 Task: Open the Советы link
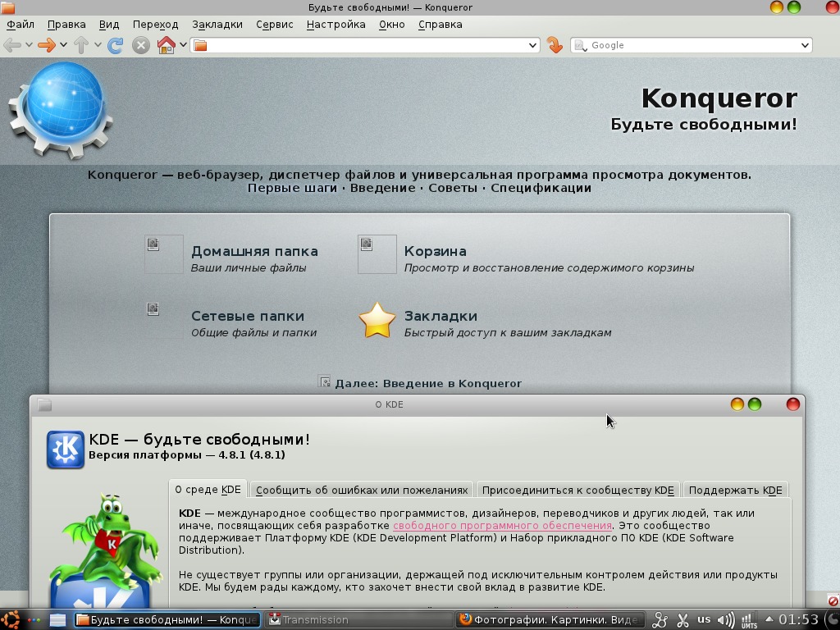point(453,188)
